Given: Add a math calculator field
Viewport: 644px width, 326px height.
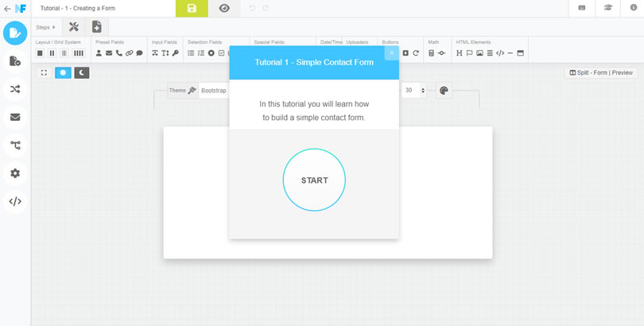Looking at the screenshot, I should (x=431, y=53).
